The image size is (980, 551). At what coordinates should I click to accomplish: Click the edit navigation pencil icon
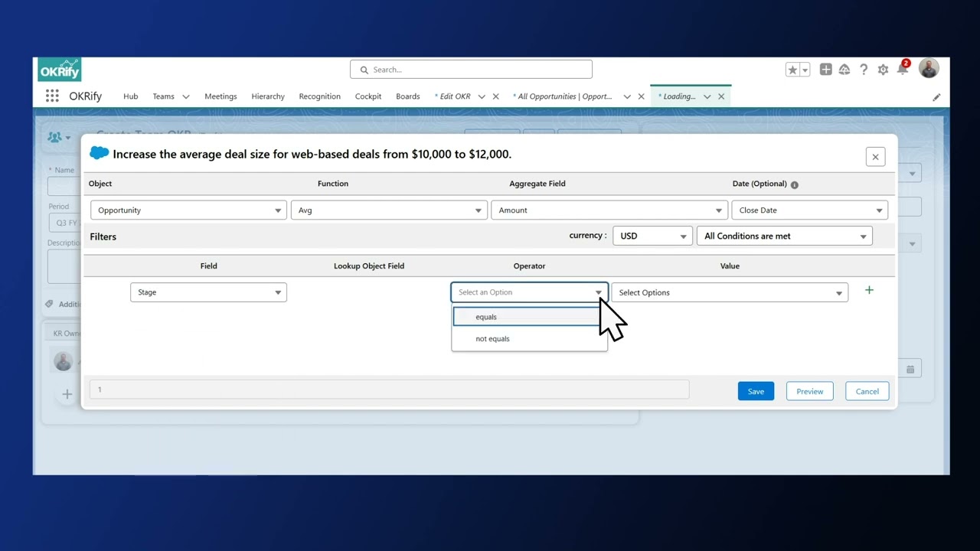(936, 97)
